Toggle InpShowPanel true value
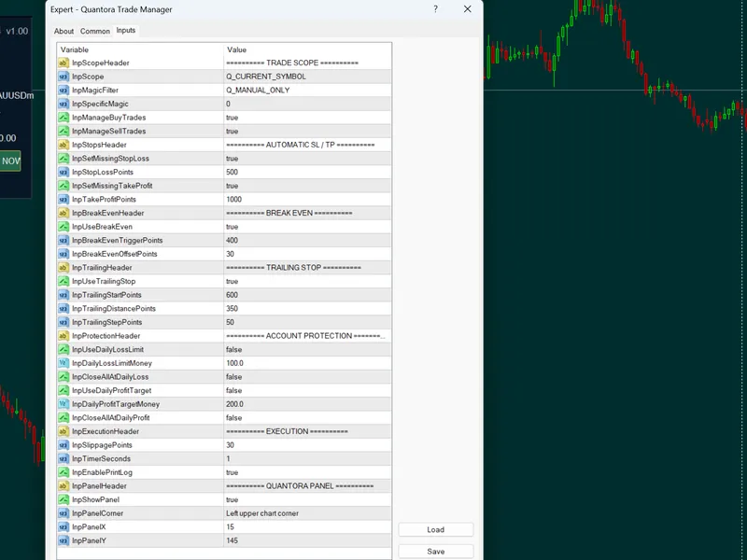747x560 pixels. click(x=308, y=499)
